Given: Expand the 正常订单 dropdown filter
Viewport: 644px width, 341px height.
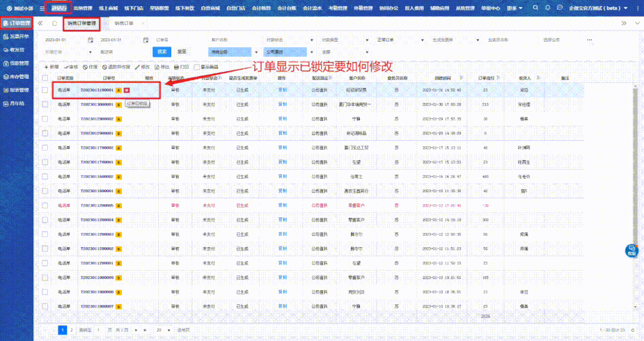Looking at the screenshot, I should tap(421, 40).
